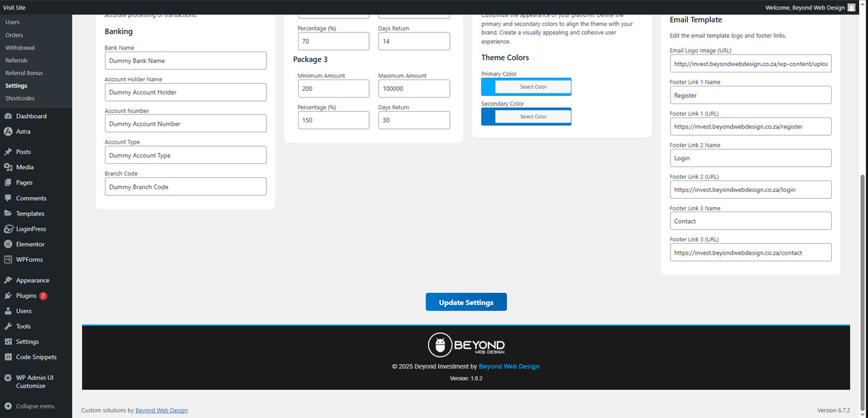Click Visit Site in the top bar
The width and height of the screenshot is (868, 418).
15,8
